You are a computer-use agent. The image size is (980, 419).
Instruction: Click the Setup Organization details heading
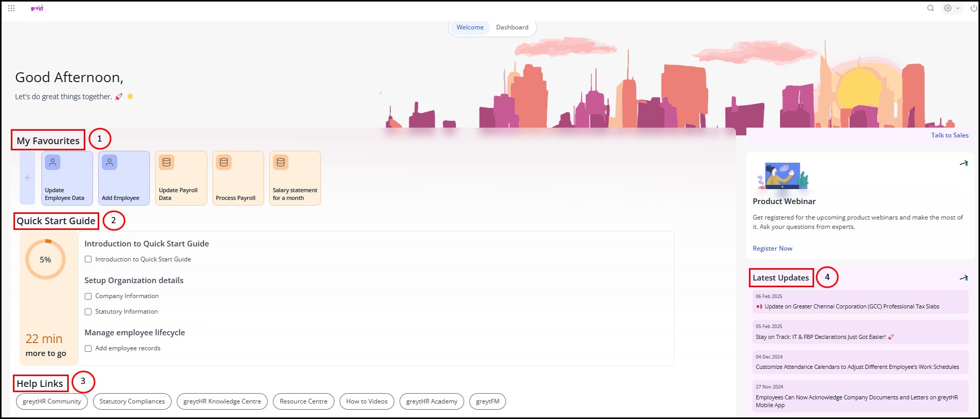point(134,281)
